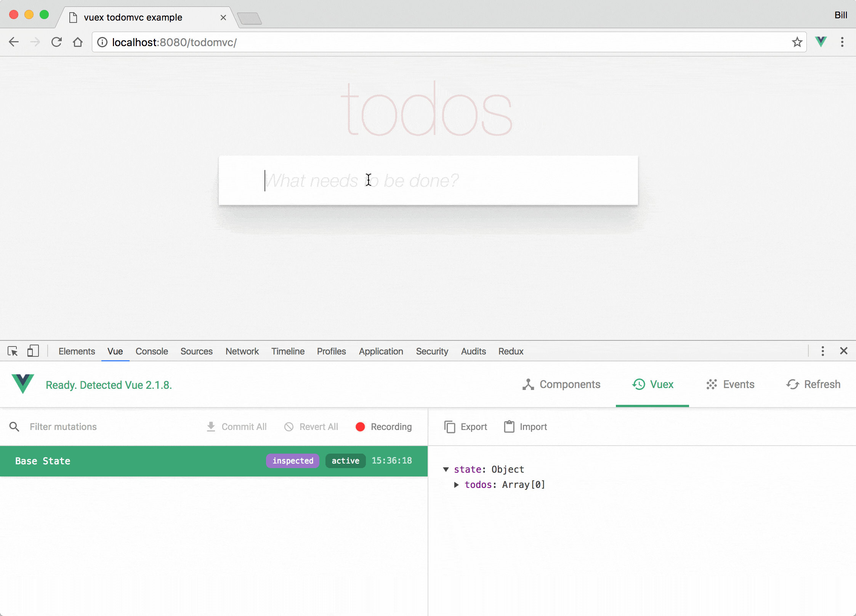Screen dimensions: 856x616
Task: Click the Vue devtools logo icon
Action: click(x=22, y=384)
